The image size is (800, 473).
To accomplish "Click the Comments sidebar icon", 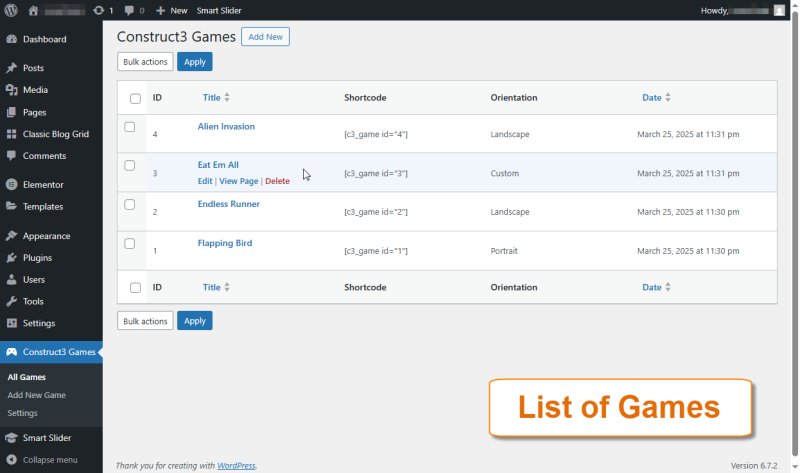I will pyautogui.click(x=12, y=156).
